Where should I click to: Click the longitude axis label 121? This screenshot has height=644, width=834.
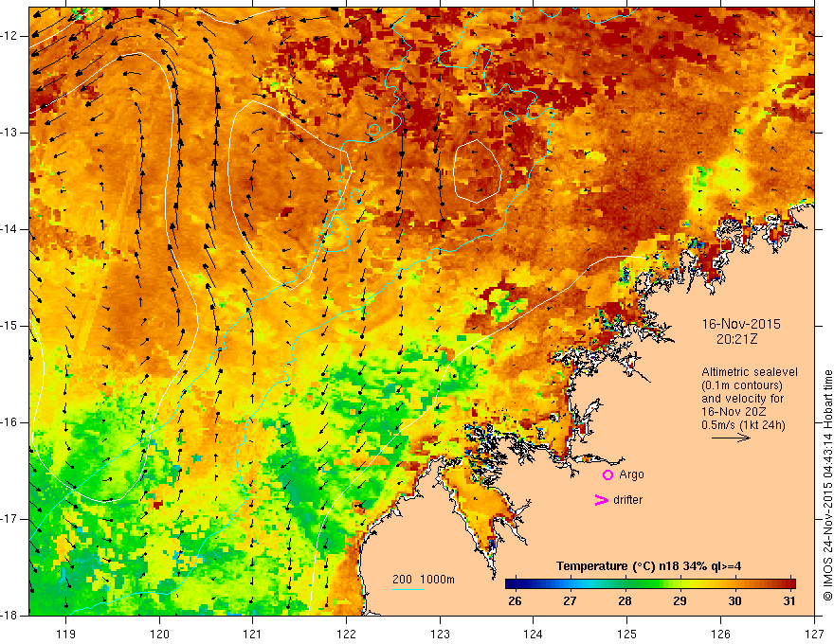tap(253, 634)
